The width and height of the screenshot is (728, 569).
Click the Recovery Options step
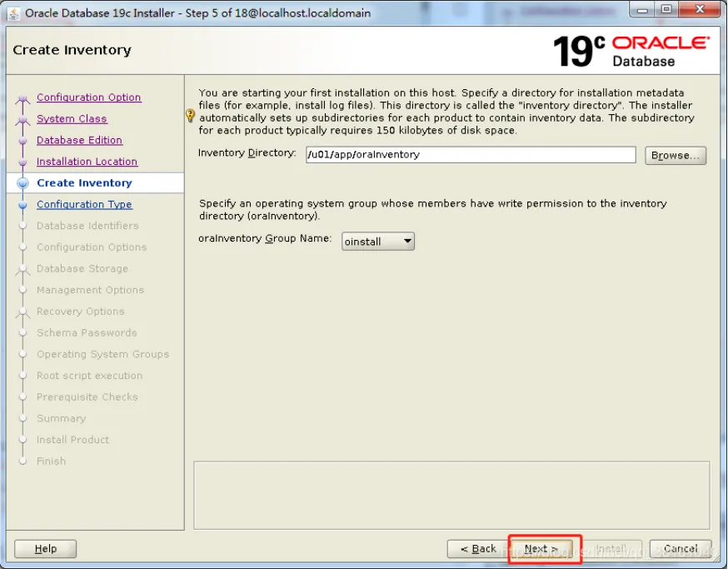point(80,311)
